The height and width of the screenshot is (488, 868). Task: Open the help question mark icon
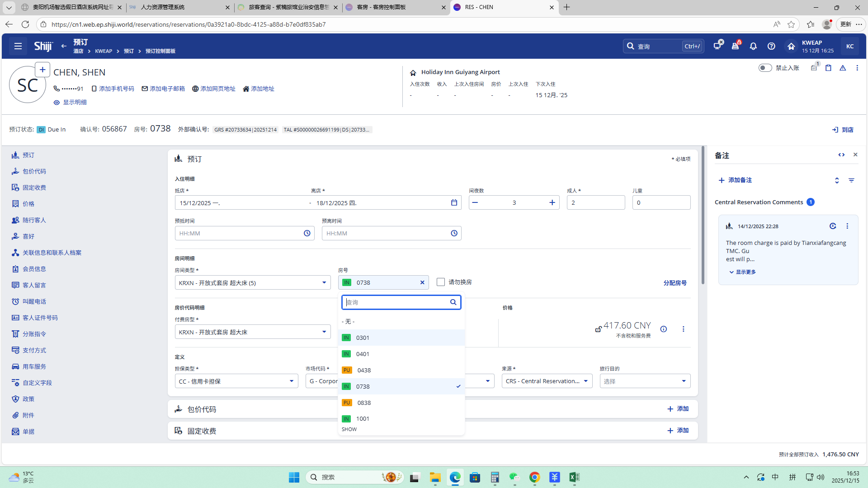[x=771, y=46]
